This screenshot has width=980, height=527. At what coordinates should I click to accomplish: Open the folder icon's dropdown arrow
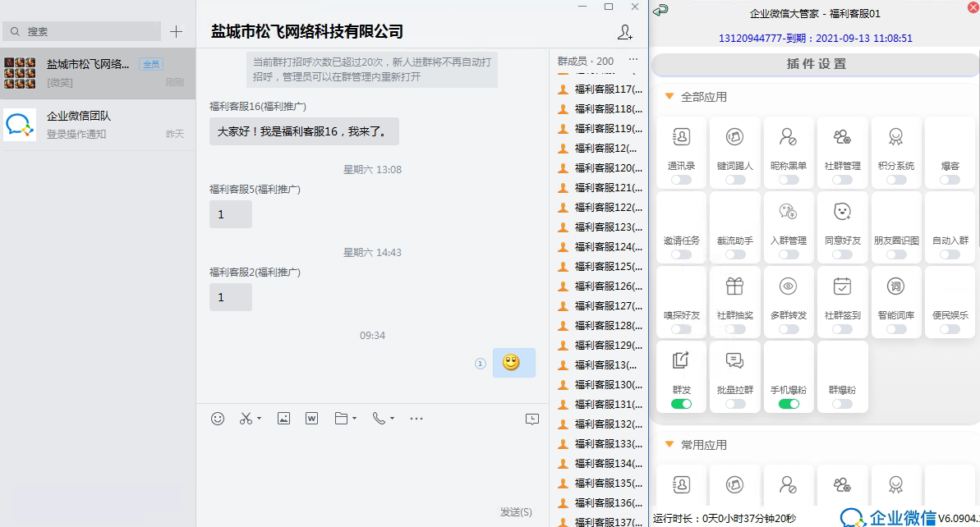pyautogui.click(x=354, y=419)
